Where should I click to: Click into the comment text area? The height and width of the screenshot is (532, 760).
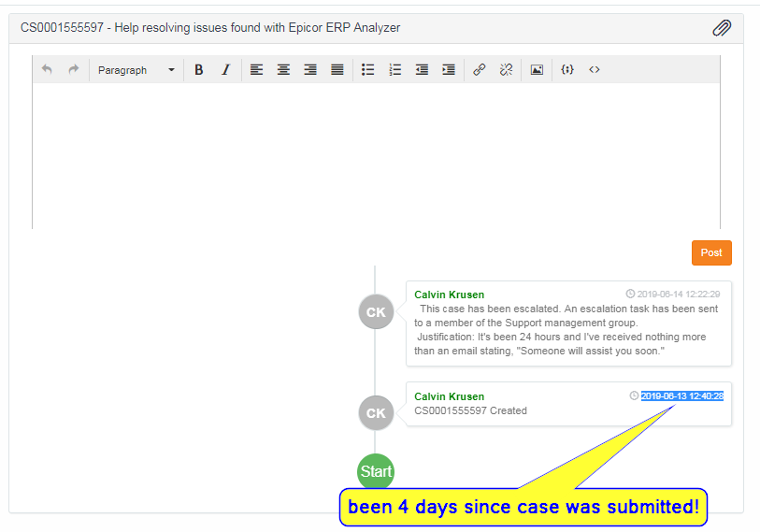(376, 155)
